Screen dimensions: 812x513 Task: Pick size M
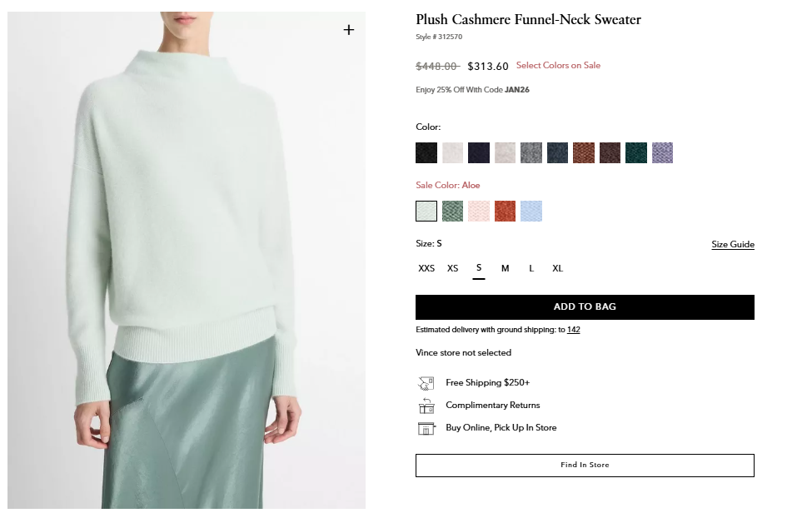(505, 268)
